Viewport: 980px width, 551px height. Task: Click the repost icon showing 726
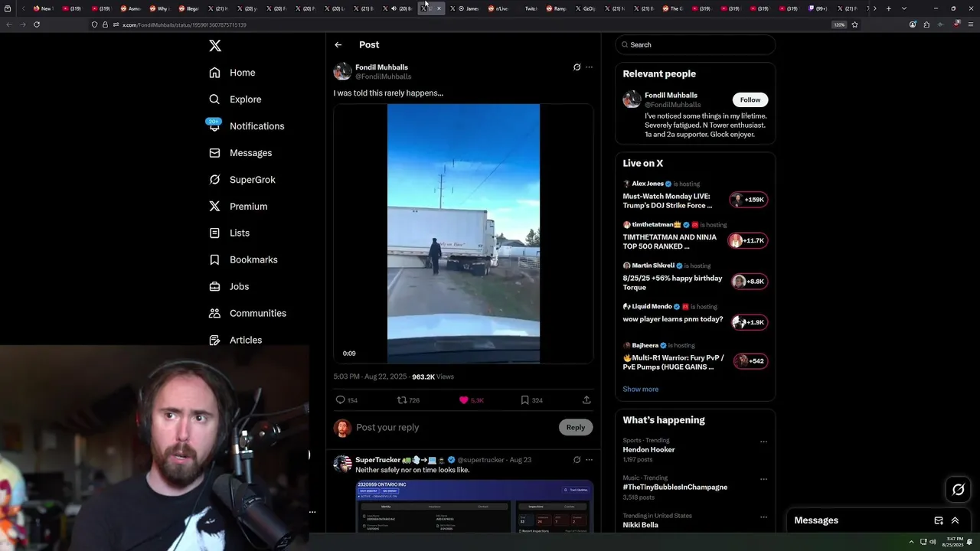402,400
